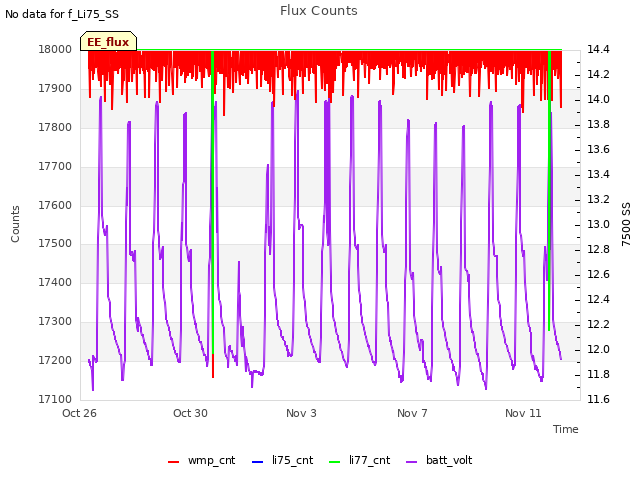Click the Counts y-axis label
The height and width of the screenshot is (480, 640).
(x=15, y=224)
